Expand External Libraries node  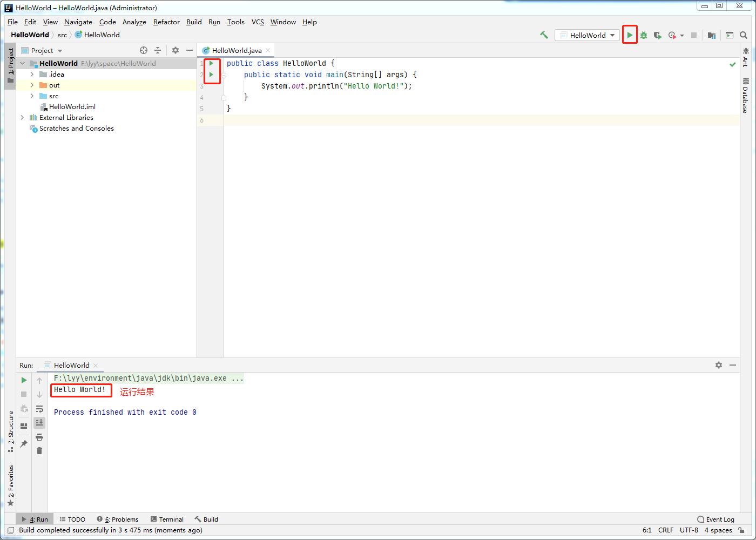[23, 117]
